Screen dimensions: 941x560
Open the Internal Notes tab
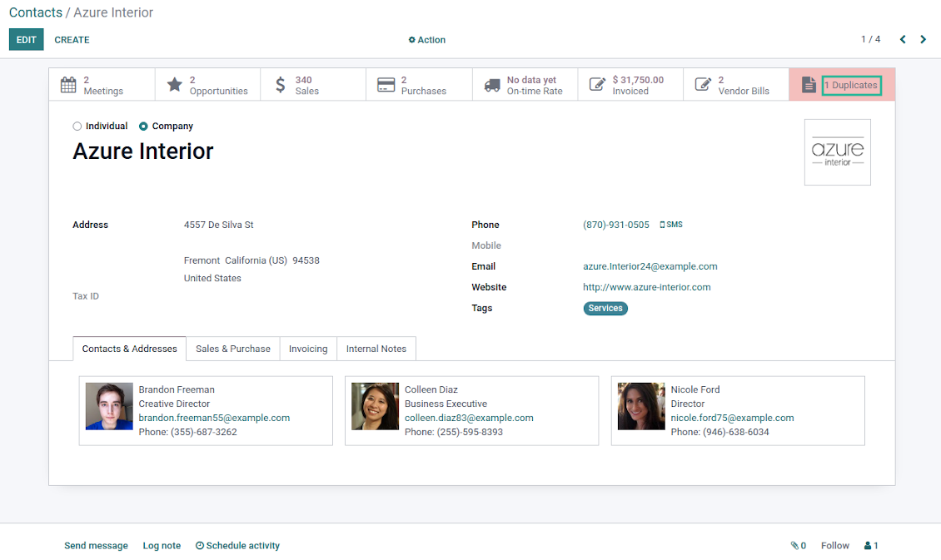pyautogui.click(x=376, y=349)
